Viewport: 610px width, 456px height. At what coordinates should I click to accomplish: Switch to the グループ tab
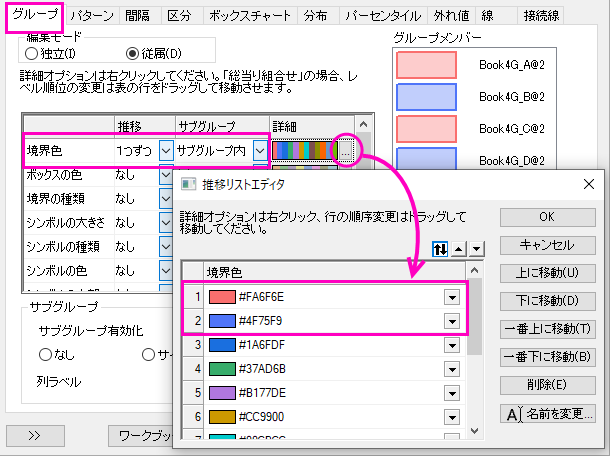[x=35, y=16]
